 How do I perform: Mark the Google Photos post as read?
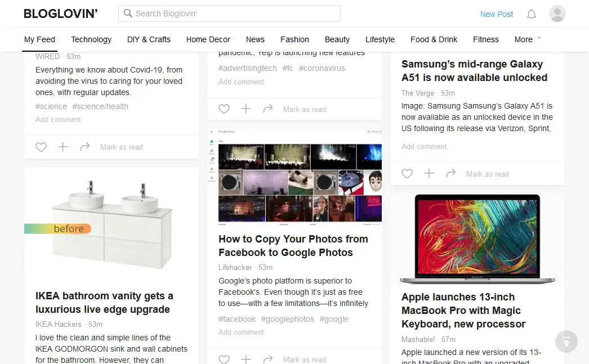[x=304, y=359]
